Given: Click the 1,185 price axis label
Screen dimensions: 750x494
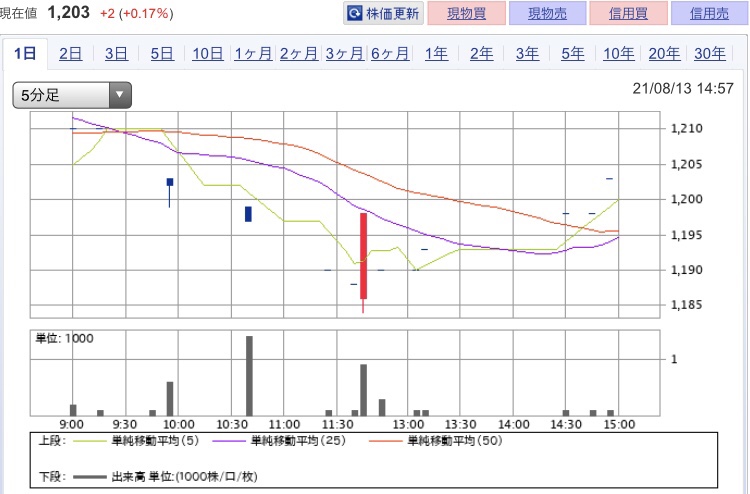Looking at the screenshot, I should click(687, 305).
